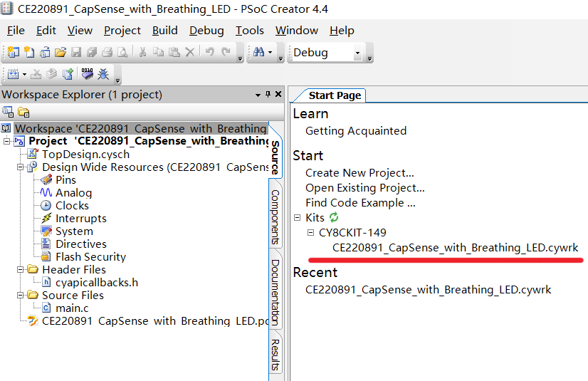Click the Find binoculars icon
The image size is (588, 381).
[258, 52]
